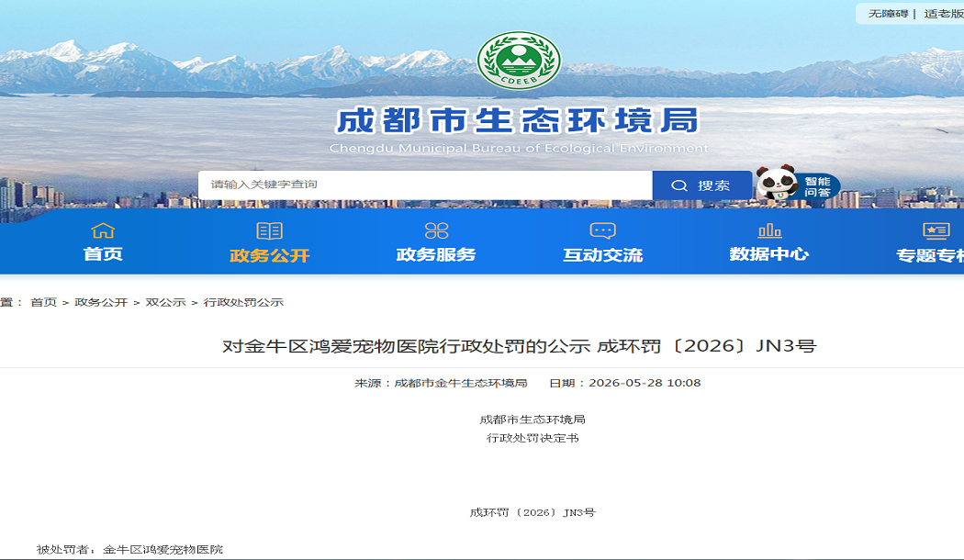Screen dimensions: 964x560
Task: Go to 政务公开 in the breadcrumb
Action: 101,302
